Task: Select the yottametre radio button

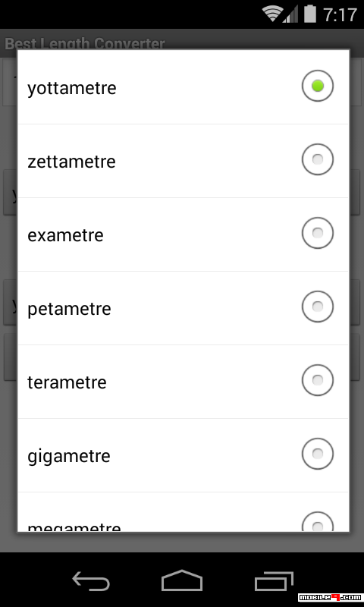Action: coord(317,86)
